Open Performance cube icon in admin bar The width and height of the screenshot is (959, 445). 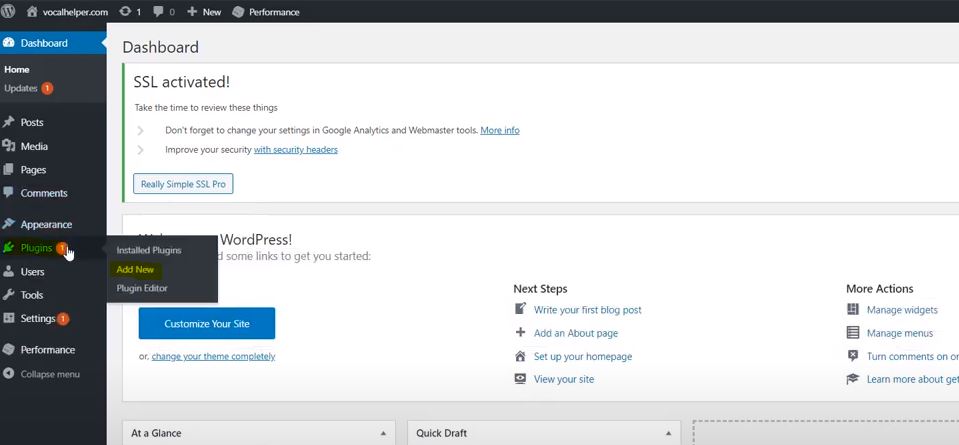click(239, 12)
